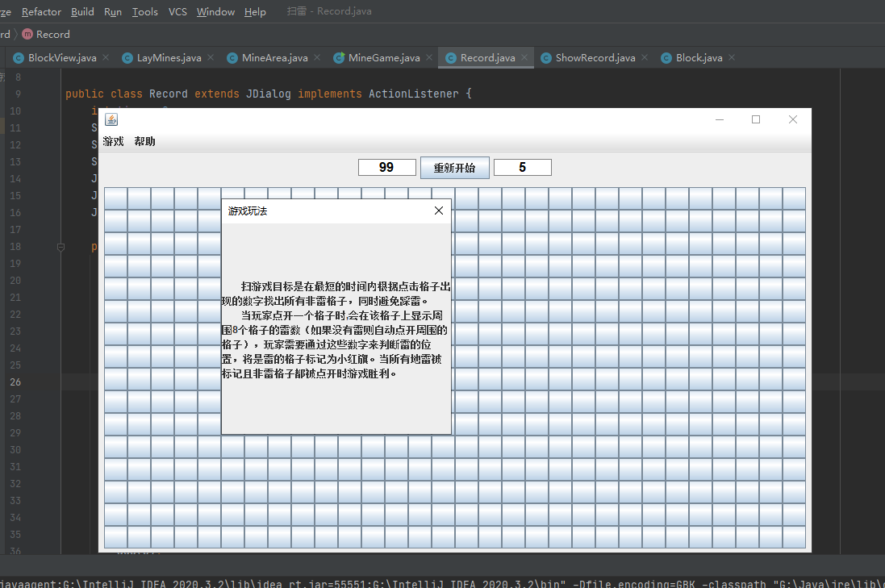The height and width of the screenshot is (588, 885).
Task: Click the 重新开始 restart button
Action: [x=454, y=168]
